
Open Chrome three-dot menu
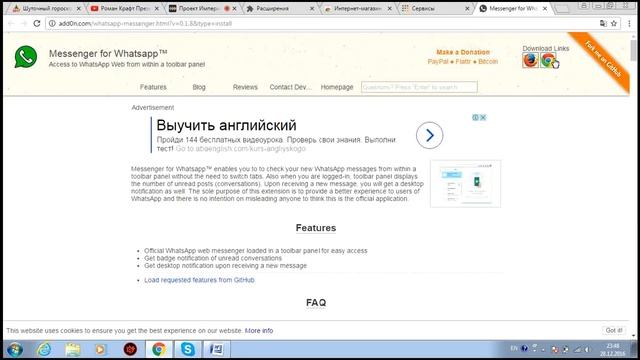tap(629, 23)
